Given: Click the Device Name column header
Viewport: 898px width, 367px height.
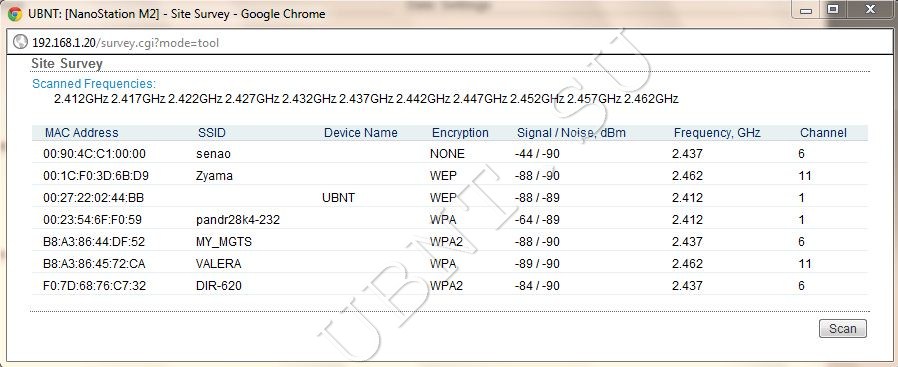Looking at the screenshot, I should click(x=360, y=133).
